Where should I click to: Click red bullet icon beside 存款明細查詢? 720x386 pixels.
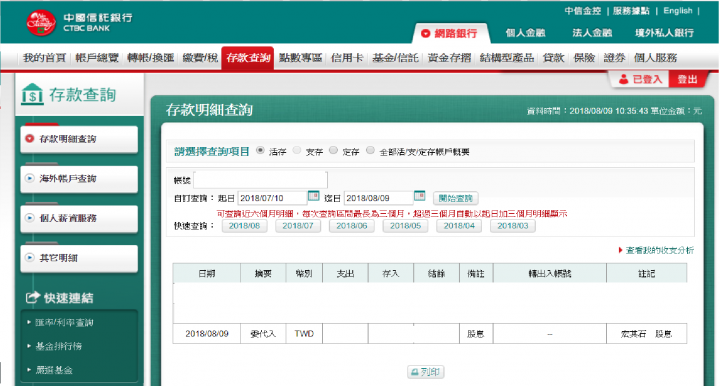30,138
